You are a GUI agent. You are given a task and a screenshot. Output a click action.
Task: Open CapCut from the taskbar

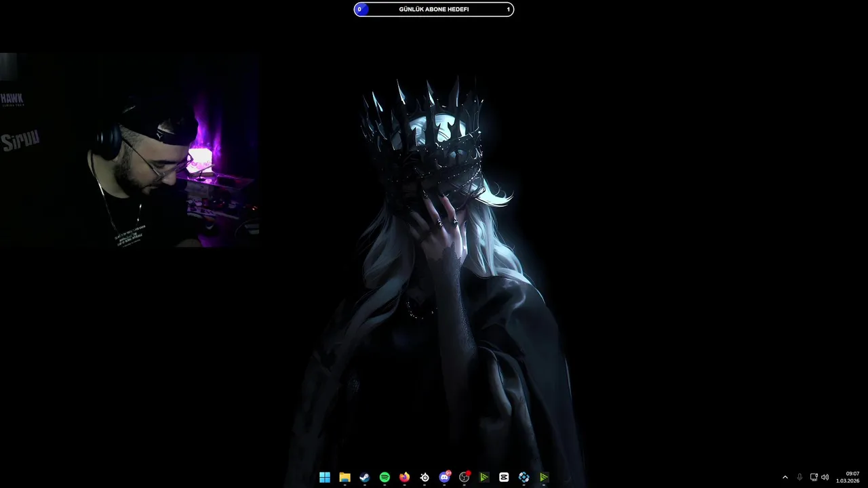[x=504, y=477]
